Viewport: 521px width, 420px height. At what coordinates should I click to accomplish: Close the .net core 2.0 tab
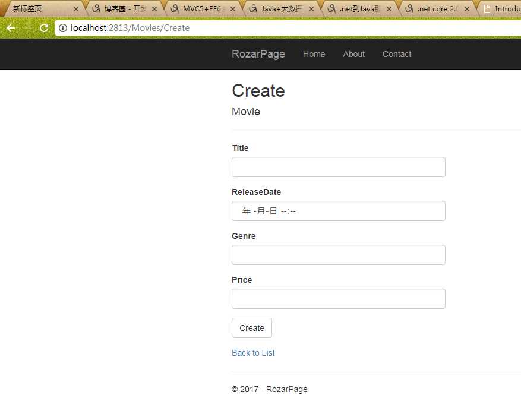(467, 9)
